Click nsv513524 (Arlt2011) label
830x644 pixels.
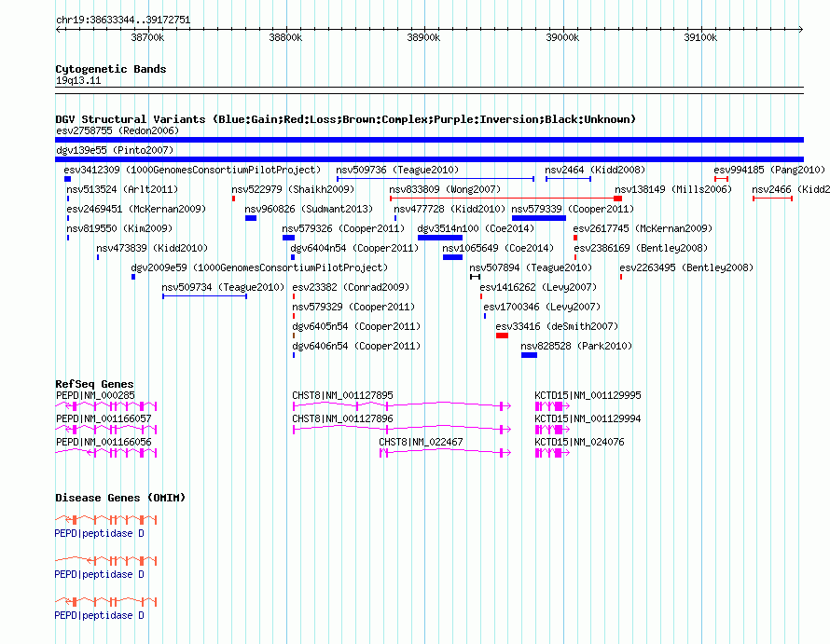(x=122, y=189)
